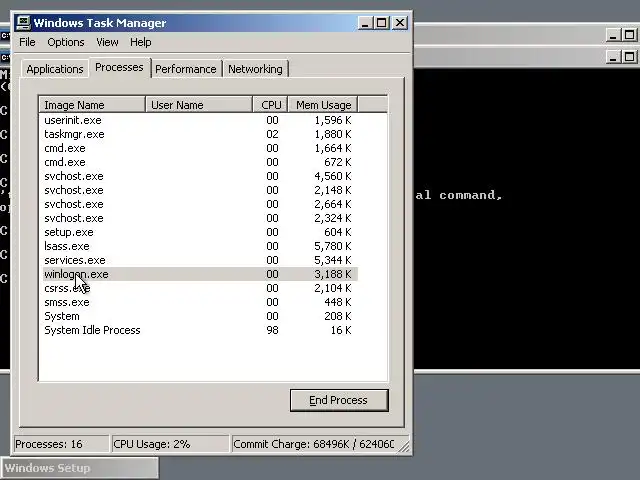The height and width of the screenshot is (480, 640).
Task: Switch to the Applications tab
Action: (x=55, y=69)
